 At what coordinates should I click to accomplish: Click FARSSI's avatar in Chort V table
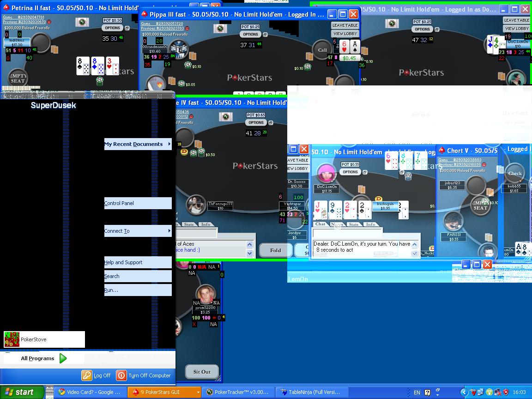coord(453,222)
